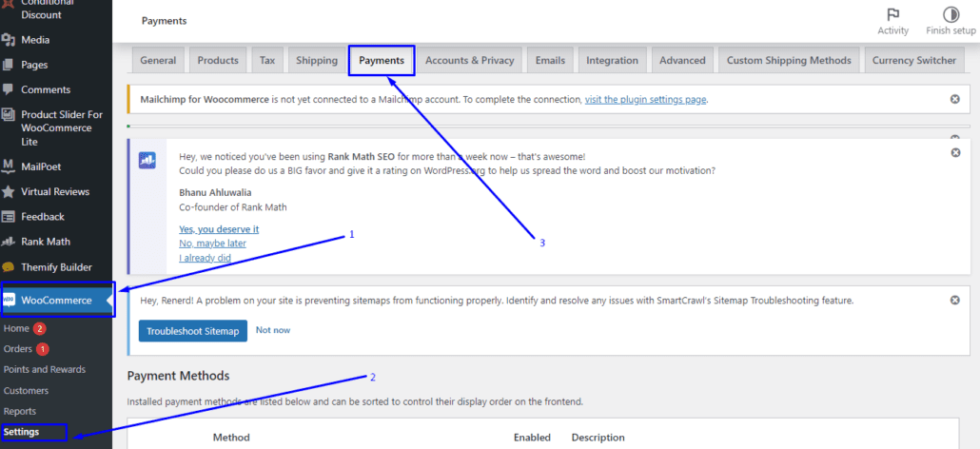
Task: Click the Comments bubble icon
Action: pos(9,90)
